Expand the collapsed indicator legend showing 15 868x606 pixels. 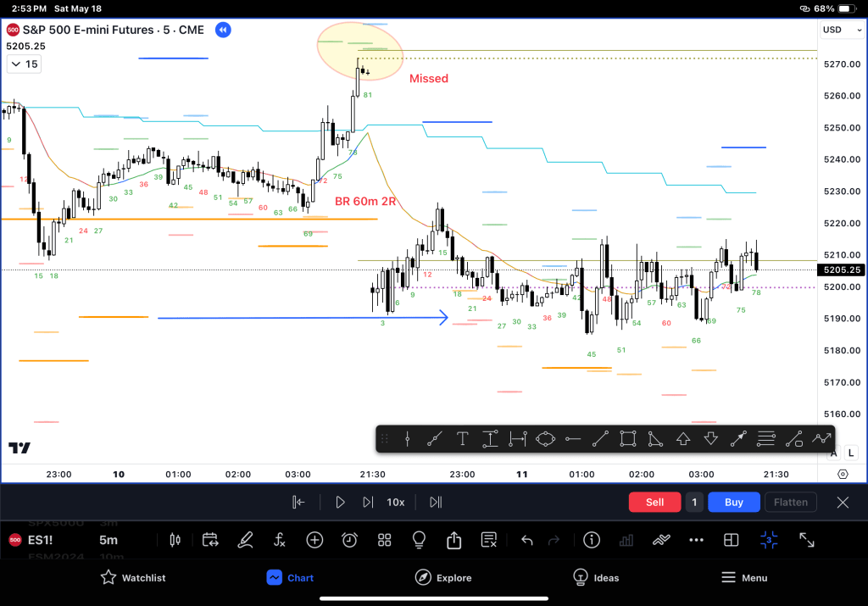pos(23,64)
